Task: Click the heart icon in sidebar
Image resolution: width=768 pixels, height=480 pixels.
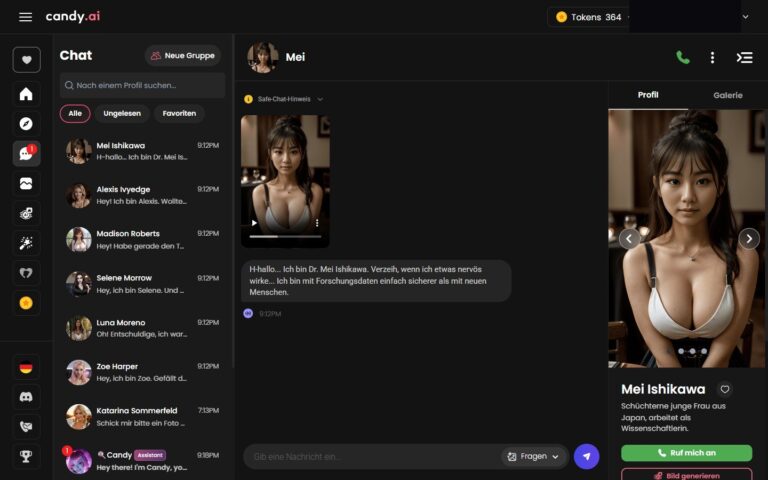Action: 26,60
